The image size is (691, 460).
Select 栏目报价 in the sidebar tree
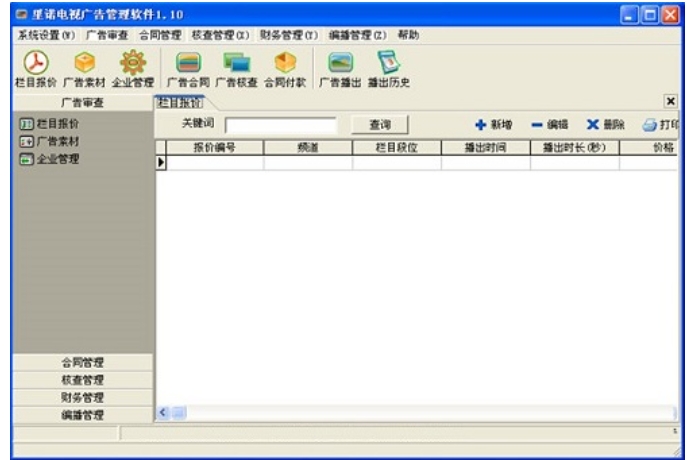point(49,124)
